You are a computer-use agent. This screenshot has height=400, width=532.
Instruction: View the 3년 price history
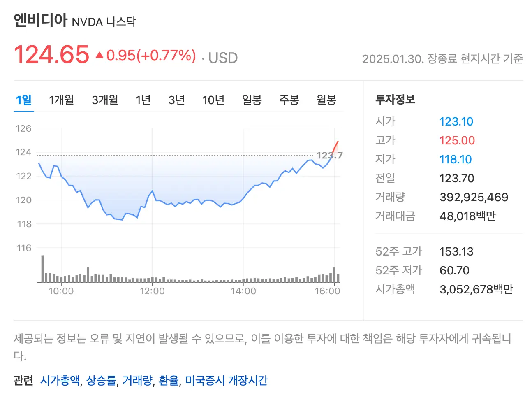pos(176,100)
